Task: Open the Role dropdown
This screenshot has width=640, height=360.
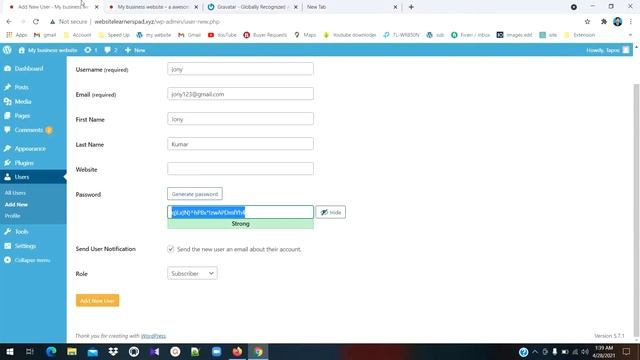Action: [x=192, y=273]
